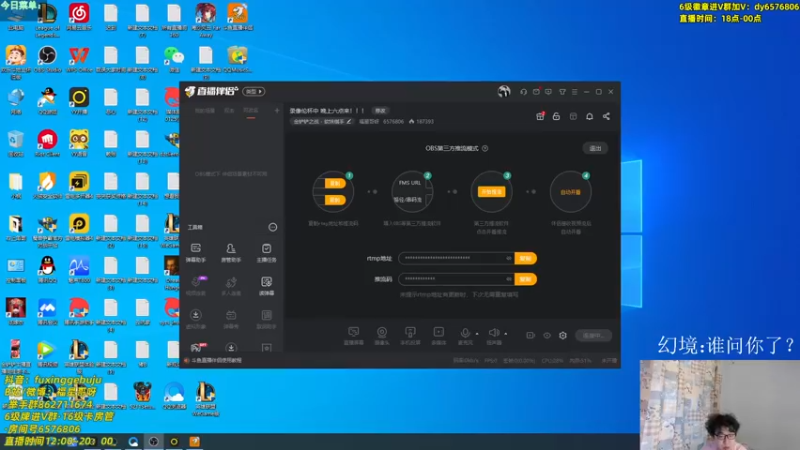Image resolution: width=800 pixels, height=450 pixels.
Task: Open the mode pill next to the app logo
Action: (x=254, y=92)
